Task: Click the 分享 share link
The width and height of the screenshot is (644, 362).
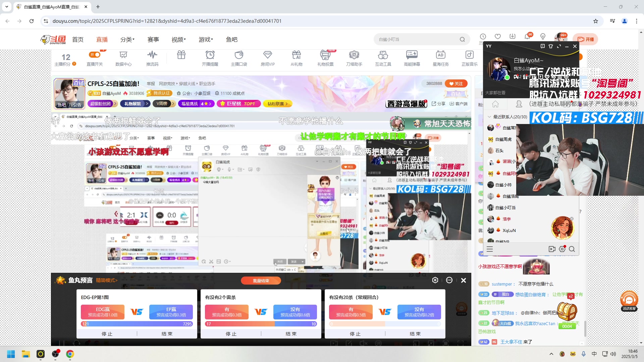Action: [x=439, y=104]
